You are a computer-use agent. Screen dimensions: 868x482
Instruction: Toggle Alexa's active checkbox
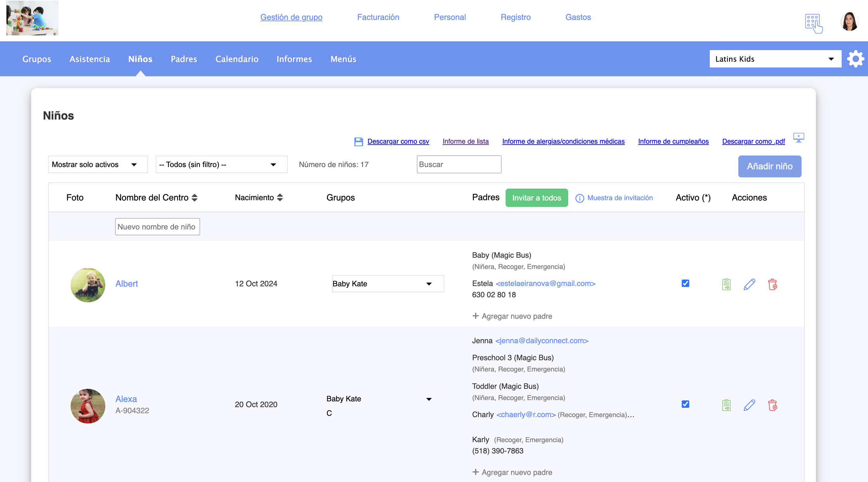(685, 404)
